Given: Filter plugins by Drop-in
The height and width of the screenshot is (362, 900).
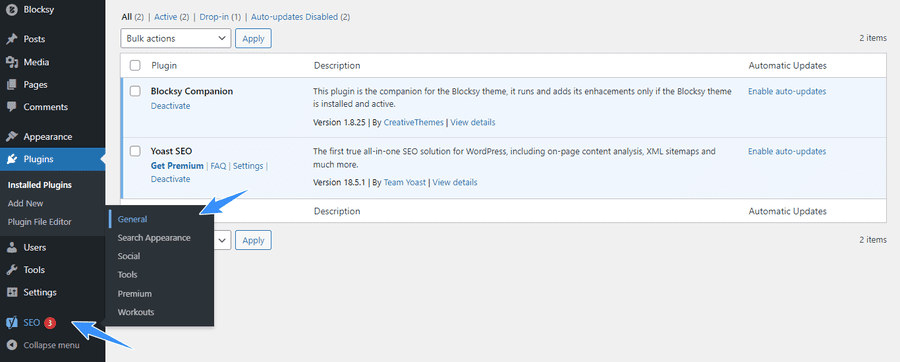Looking at the screenshot, I should [213, 17].
